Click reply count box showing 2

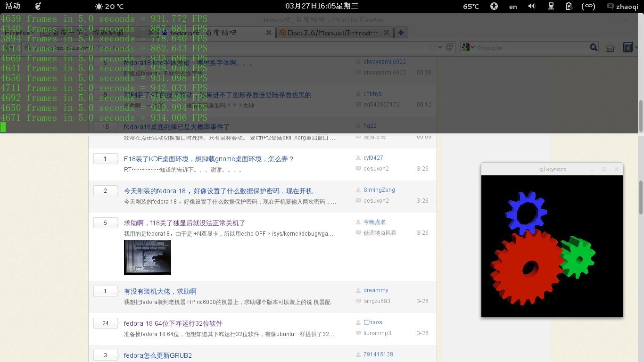click(x=106, y=191)
